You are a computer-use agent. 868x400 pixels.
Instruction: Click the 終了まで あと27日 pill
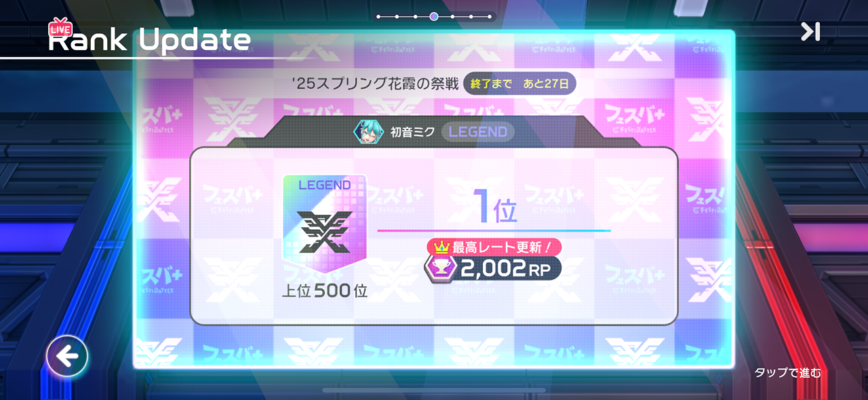(520, 85)
